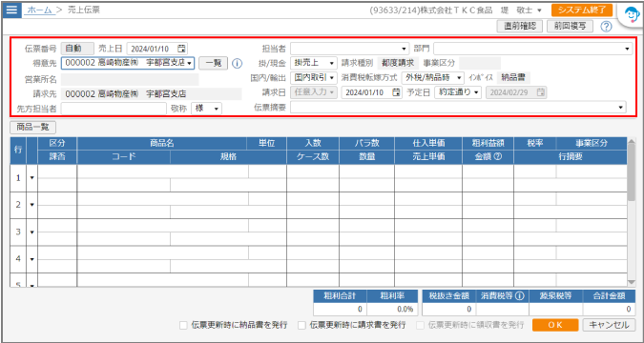
Task: Open the 国内/輸出 dropdown showing 国内取引
Action: click(314, 77)
